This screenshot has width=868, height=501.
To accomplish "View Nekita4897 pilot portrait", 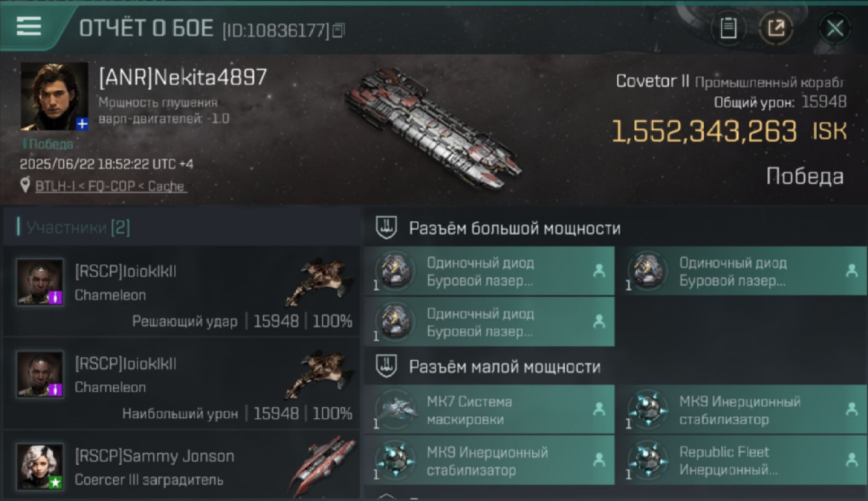I will [54, 96].
